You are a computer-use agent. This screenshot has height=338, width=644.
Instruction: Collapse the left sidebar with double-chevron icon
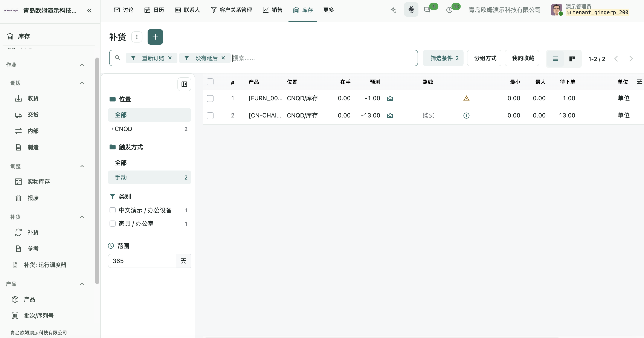pyautogui.click(x=89, y=11)
